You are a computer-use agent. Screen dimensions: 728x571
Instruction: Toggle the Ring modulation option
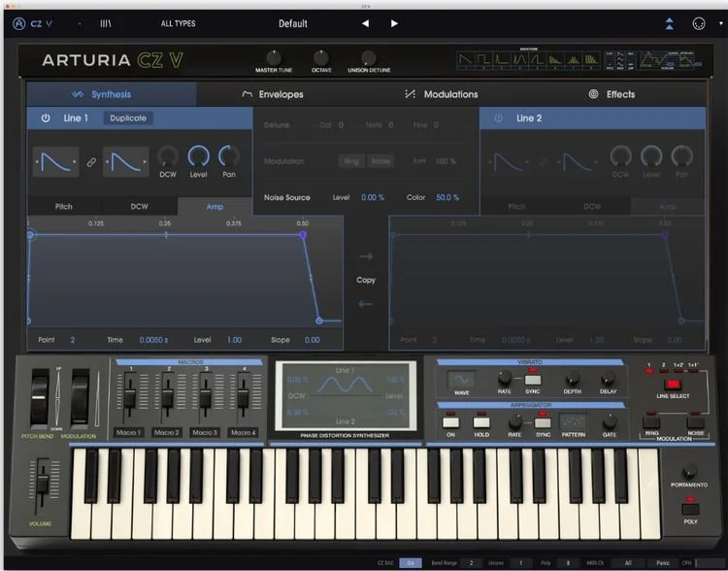point(351,161)
